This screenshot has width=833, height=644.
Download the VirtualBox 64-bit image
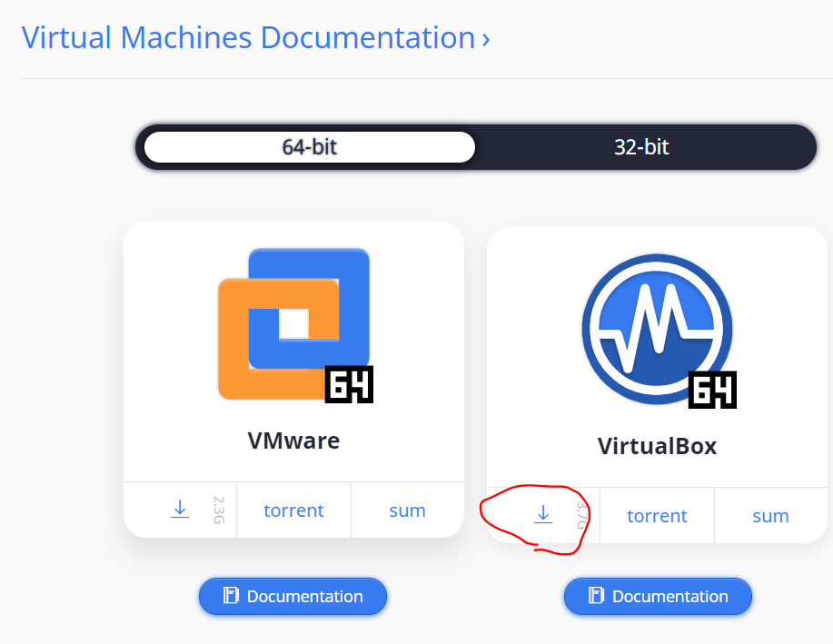543,515
